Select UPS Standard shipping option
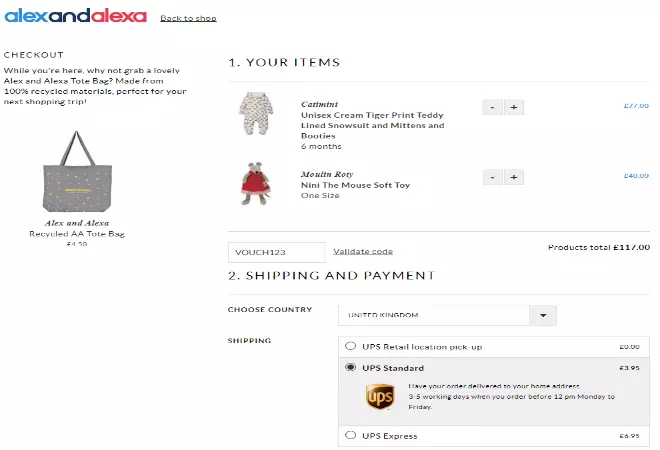The width and height of the screenshot is (660, 450). 350,368
